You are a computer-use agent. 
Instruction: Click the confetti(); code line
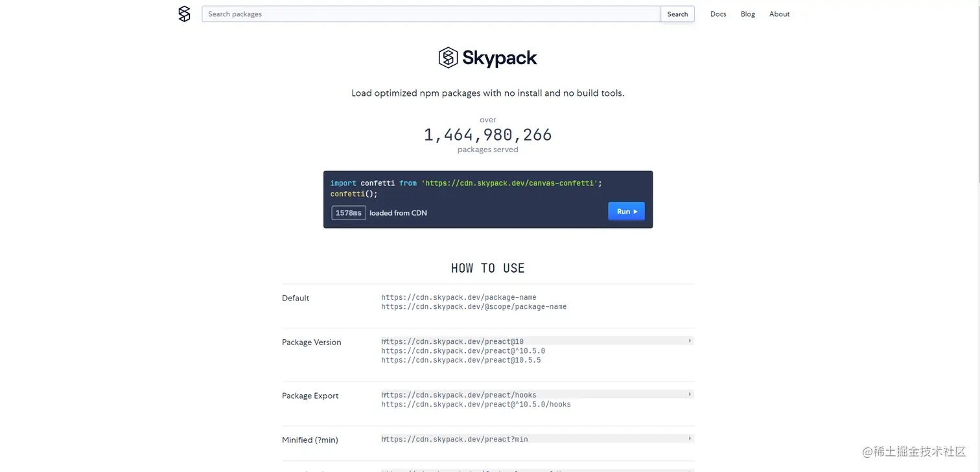(x=354, y=194)
